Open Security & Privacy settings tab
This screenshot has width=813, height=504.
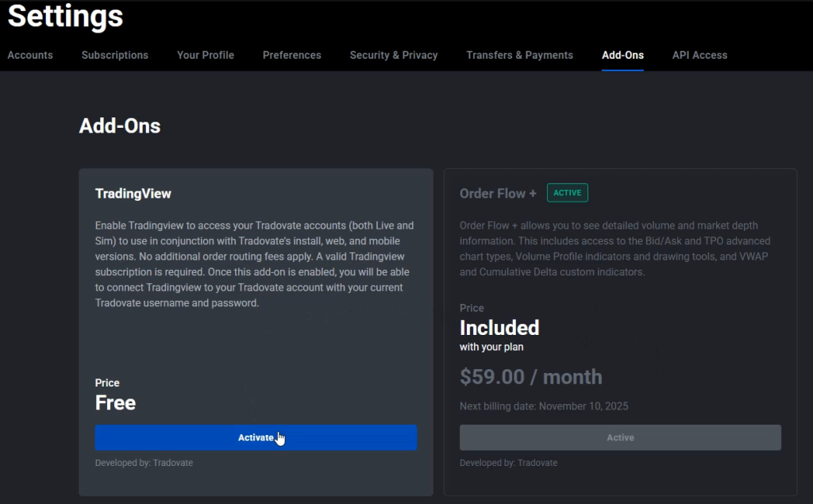pos(394,56)
